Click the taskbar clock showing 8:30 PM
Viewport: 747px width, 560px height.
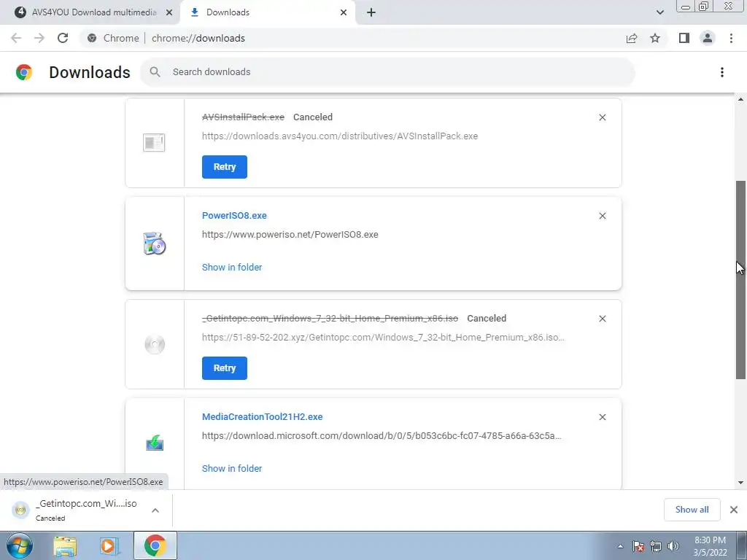[710, 546]
